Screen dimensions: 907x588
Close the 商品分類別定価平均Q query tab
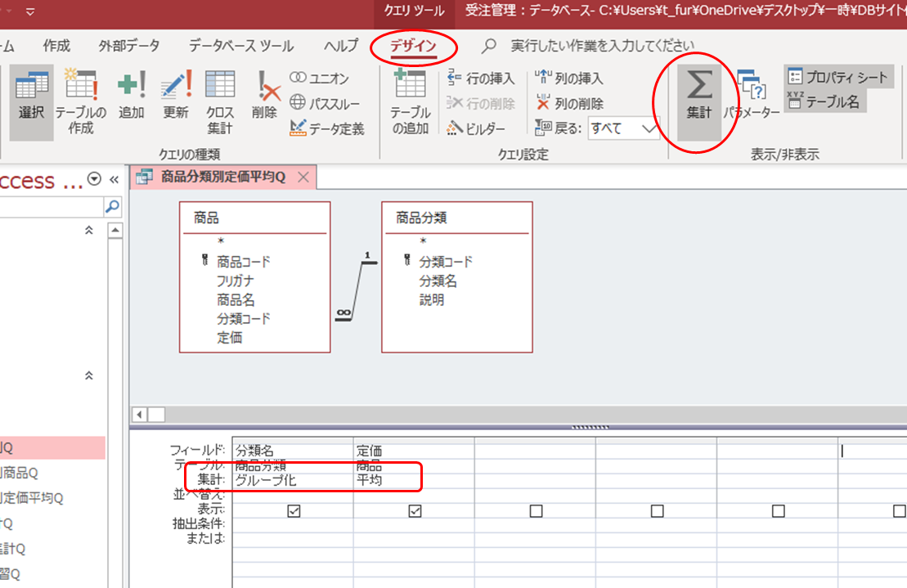click(303, 177)
